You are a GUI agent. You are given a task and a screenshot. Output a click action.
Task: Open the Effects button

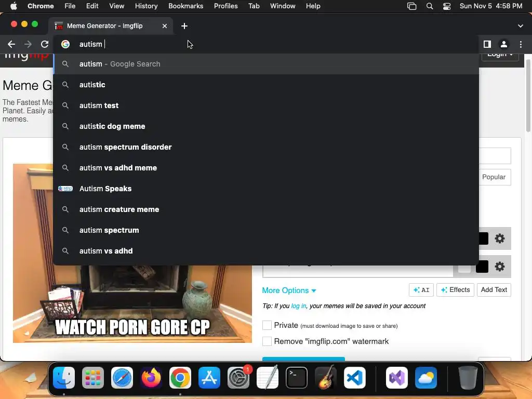click(x=455, y=290)
